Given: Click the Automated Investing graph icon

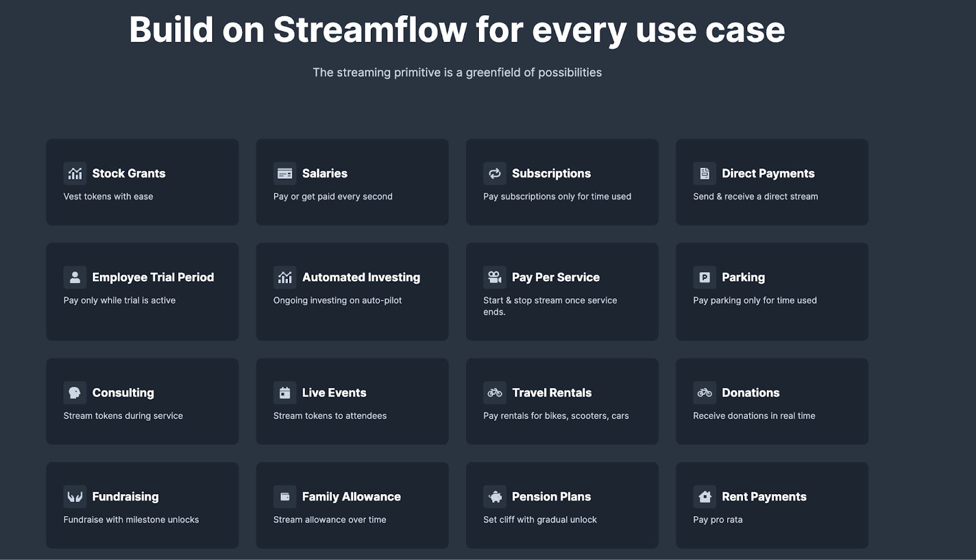Looking at the screenshot, I should pos(284,277).
